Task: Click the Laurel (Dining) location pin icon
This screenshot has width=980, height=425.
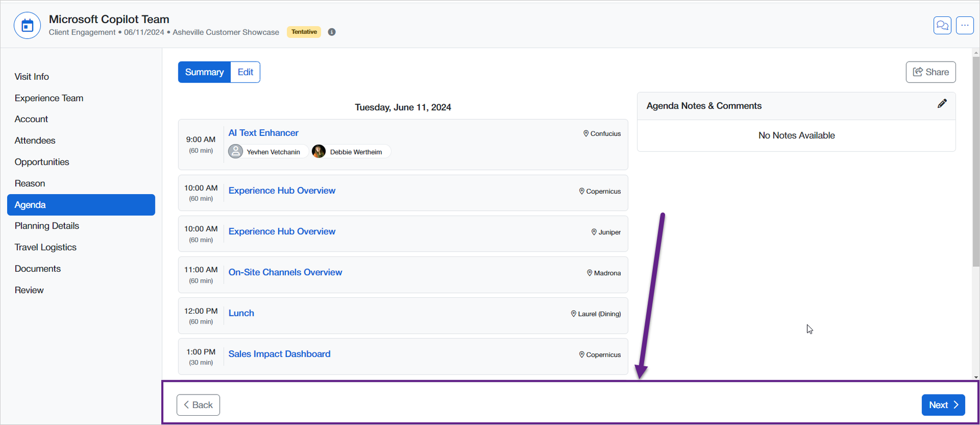Action: click(573, 314)
